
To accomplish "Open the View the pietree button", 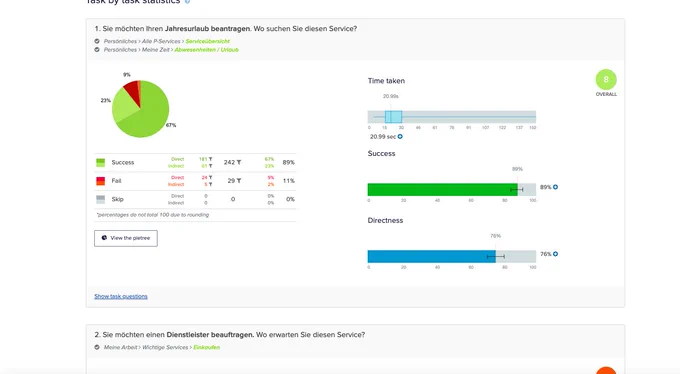I will pos(126,238).
